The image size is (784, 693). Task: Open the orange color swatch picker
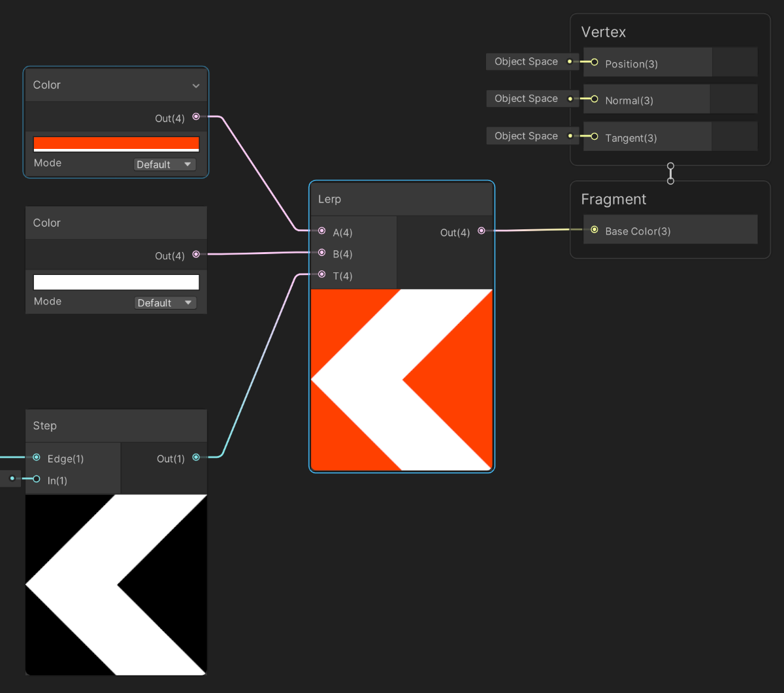point(116,142)
